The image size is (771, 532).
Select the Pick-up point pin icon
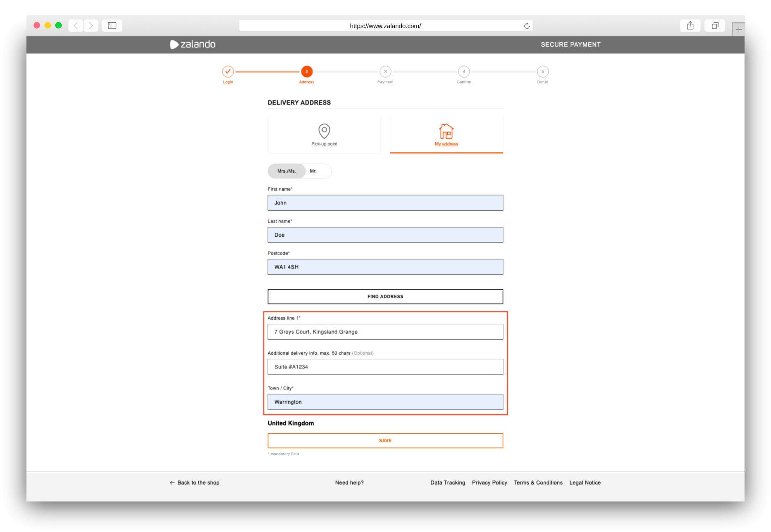(324, 130)
